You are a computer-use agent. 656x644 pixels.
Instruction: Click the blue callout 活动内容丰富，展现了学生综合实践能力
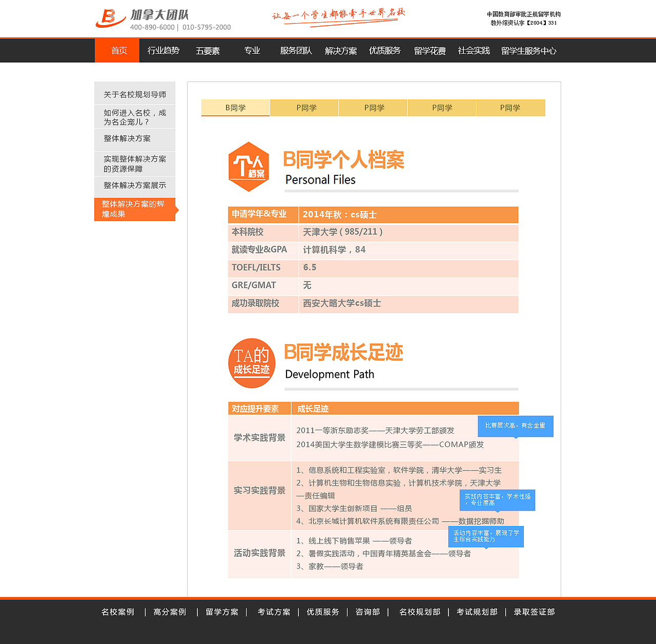tap(486, 536)
